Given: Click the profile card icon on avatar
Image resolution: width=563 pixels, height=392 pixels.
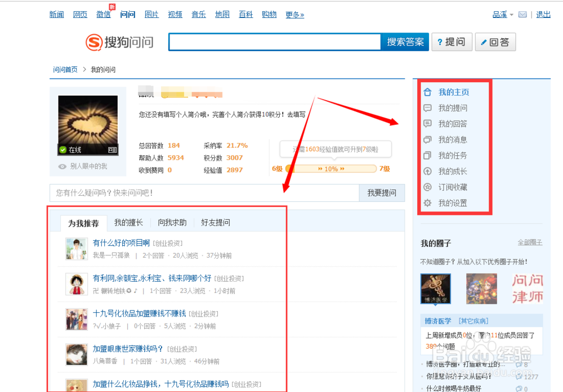Looking at the screenshot, I should [112, 150].
